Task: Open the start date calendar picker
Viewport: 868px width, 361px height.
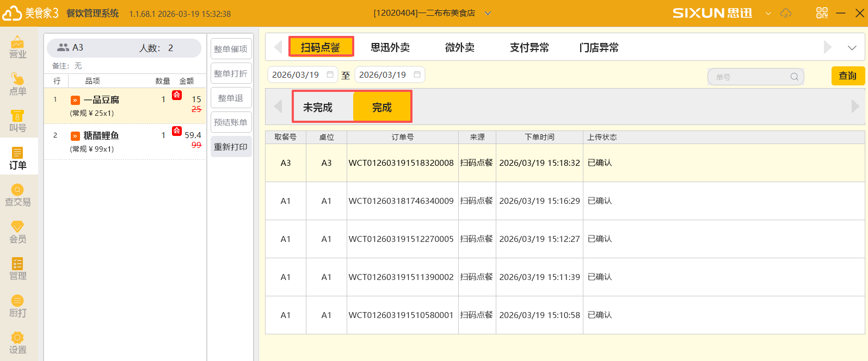Action: [x=330, y=74]
